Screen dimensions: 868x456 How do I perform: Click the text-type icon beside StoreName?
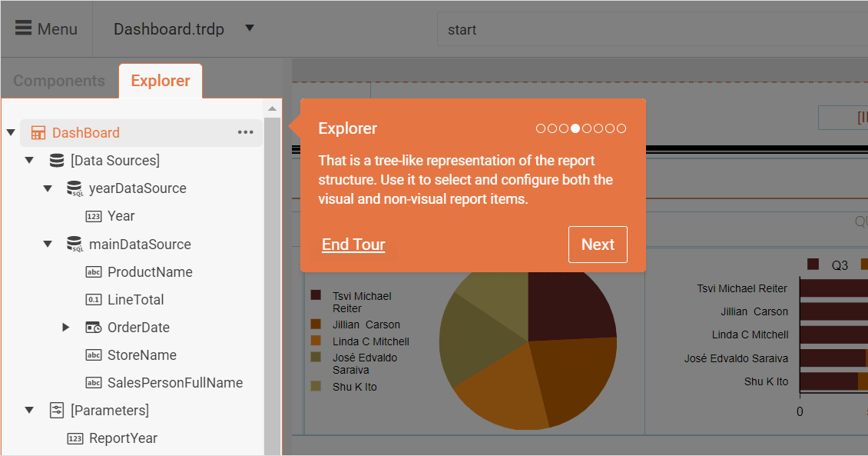tap(94, 355)
